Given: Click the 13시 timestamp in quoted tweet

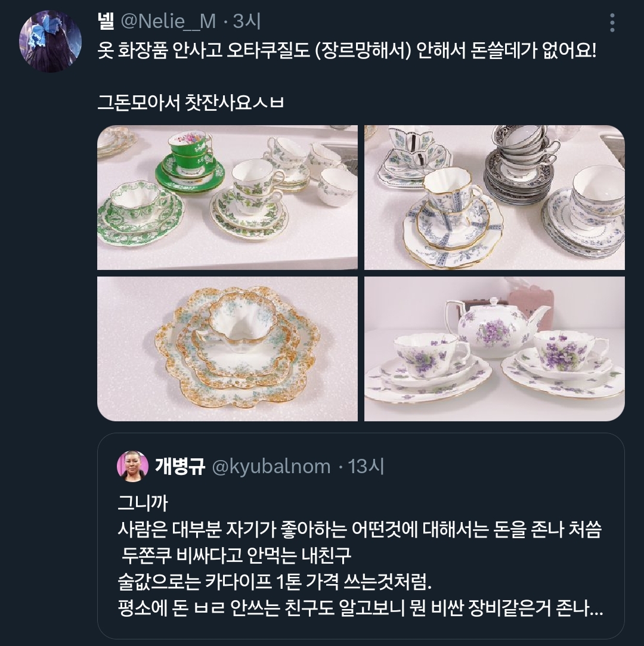Looking at the screenshot, I should [366, 467].
